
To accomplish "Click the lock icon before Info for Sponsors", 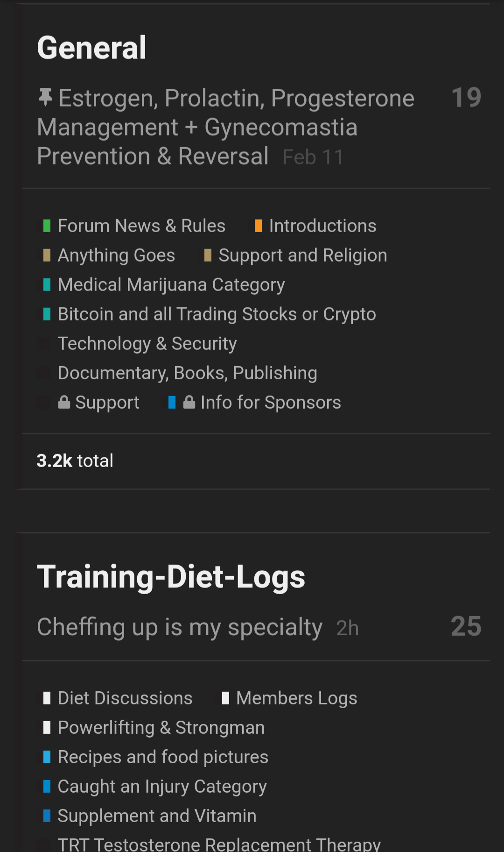I will (x=189, y=402).
